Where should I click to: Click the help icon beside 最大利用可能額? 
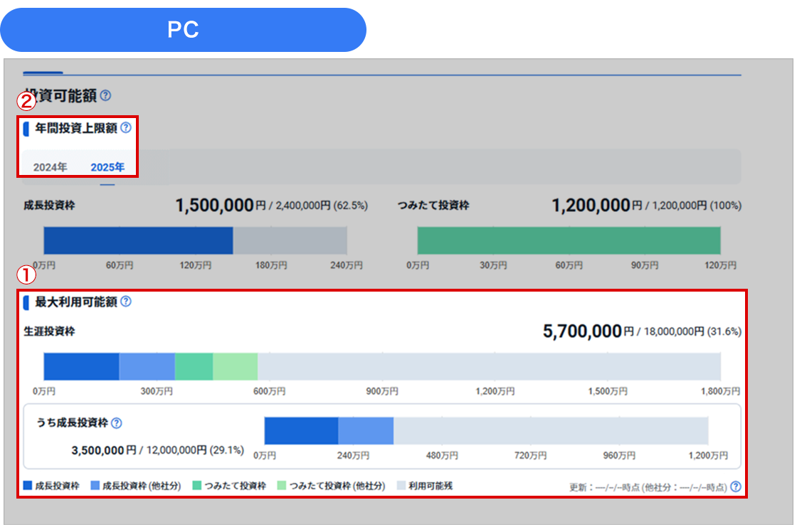[126, 302]
